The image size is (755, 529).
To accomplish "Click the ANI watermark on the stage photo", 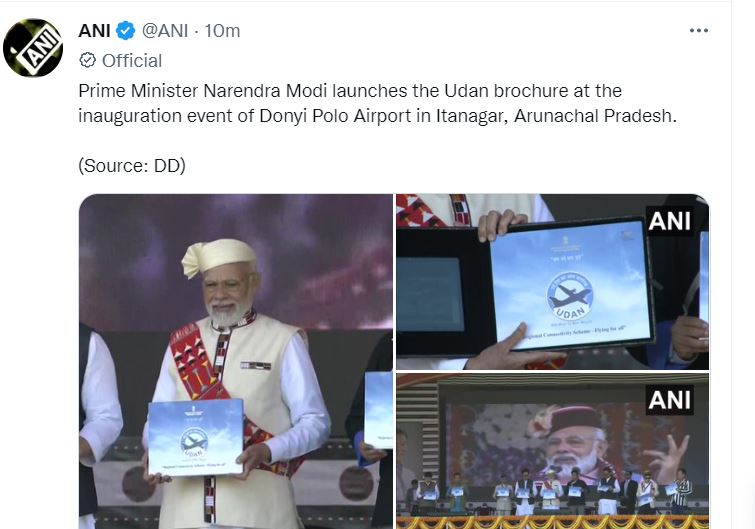I will [x=670, y=400].
